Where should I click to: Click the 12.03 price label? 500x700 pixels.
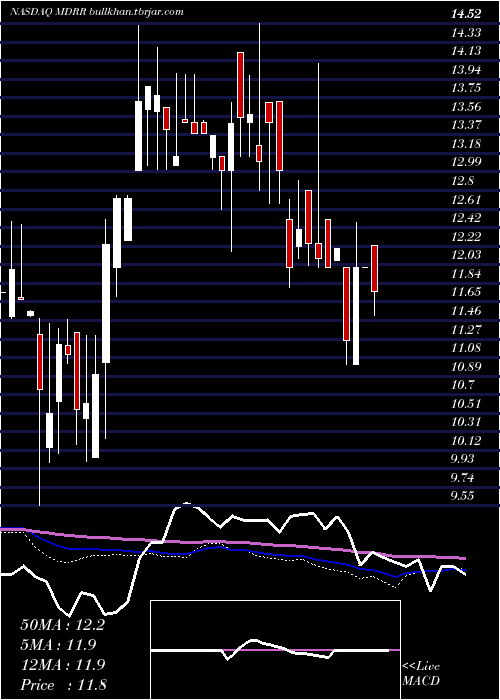466,255
